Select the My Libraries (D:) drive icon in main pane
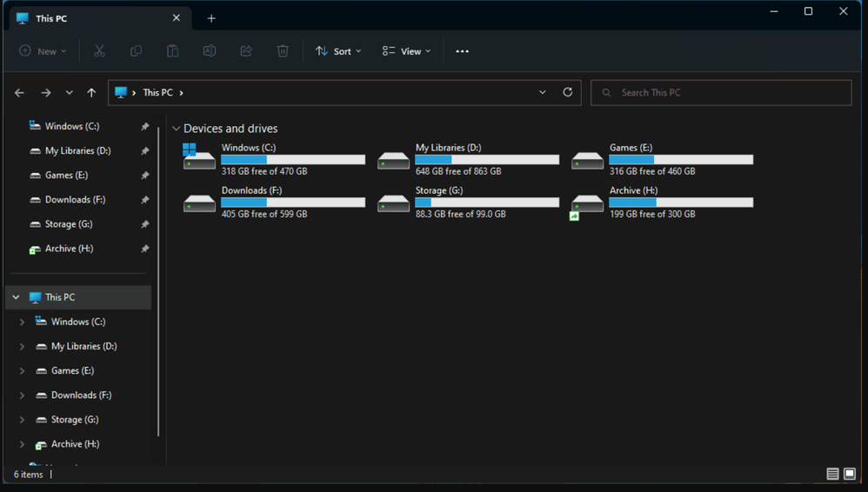Screen dimensions: 868x492 tap(393, 161)
